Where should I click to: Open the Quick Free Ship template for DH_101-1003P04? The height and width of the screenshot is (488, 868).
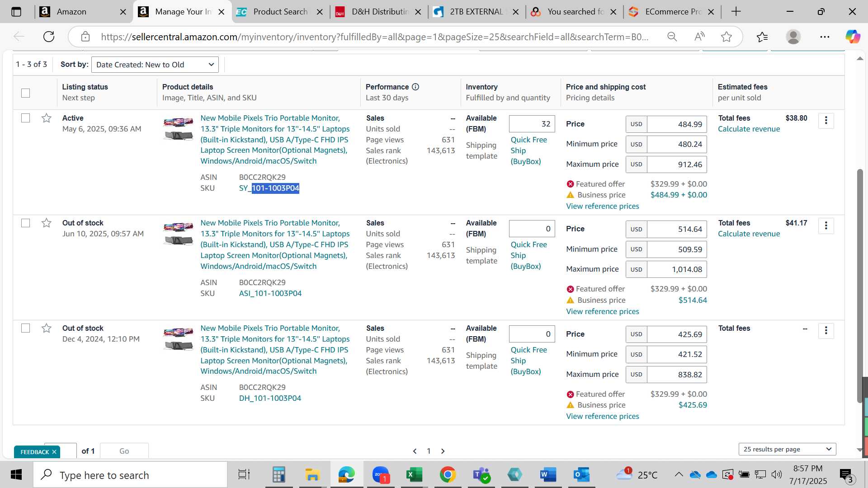coord(528,361)
